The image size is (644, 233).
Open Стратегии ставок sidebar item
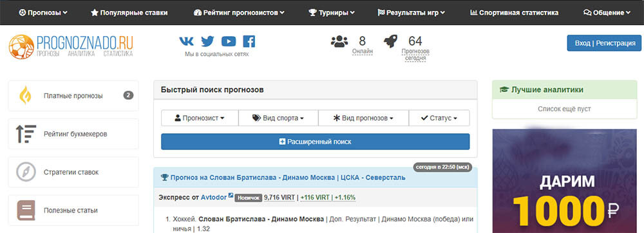point(73,172)
